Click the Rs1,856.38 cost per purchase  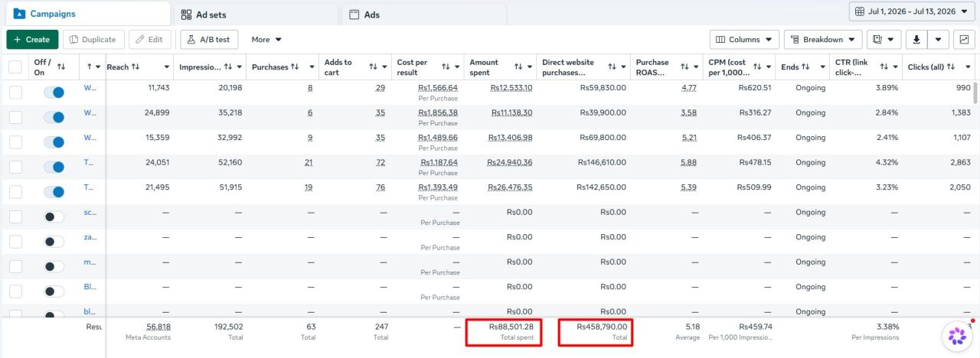(x=438, y=112)
